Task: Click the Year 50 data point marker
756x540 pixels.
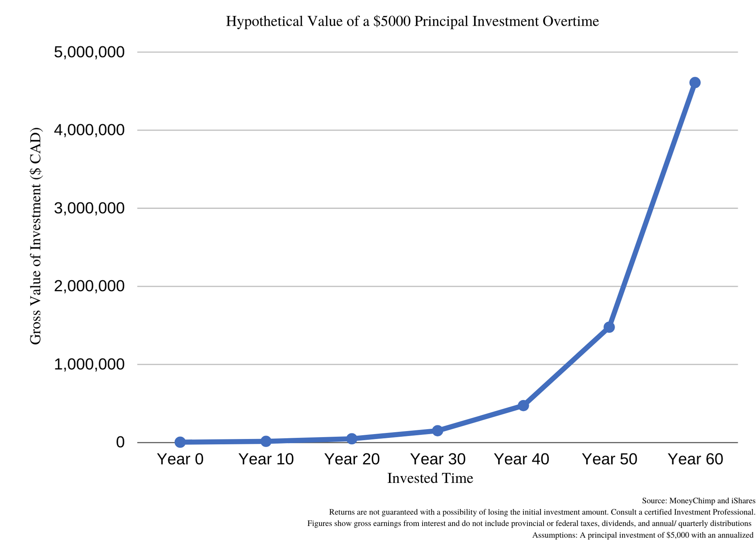Action: coord(609,327)
